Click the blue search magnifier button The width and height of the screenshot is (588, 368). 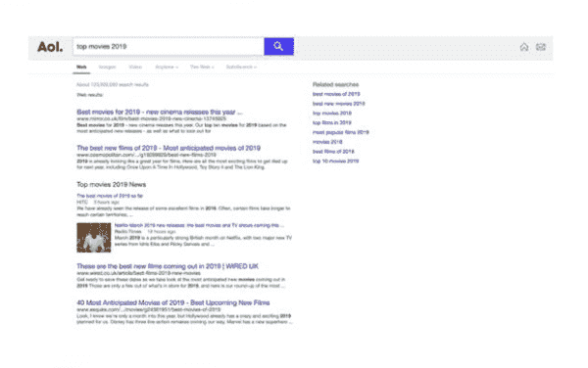278,46
